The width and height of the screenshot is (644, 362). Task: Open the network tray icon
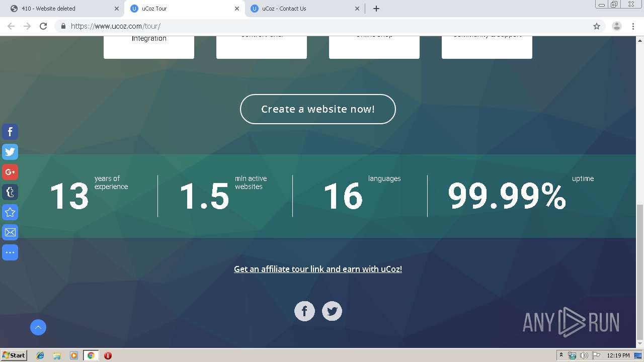click(572, 355)
